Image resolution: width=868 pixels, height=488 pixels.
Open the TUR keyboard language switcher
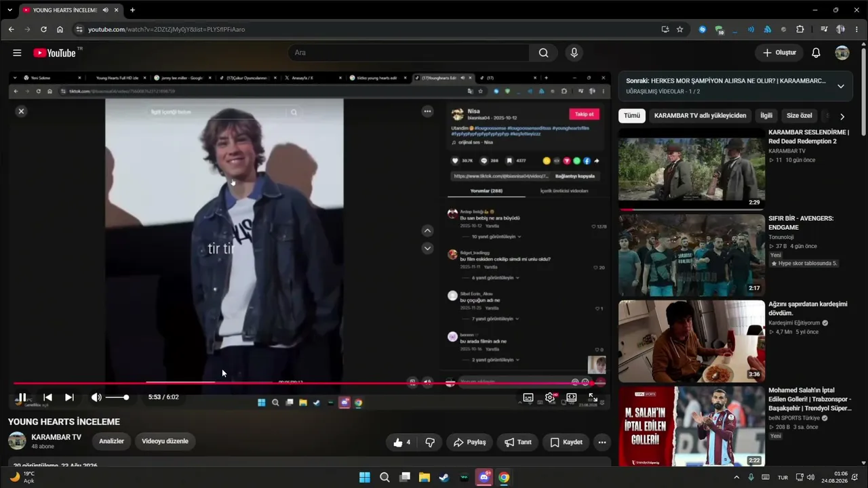point(783,477)
